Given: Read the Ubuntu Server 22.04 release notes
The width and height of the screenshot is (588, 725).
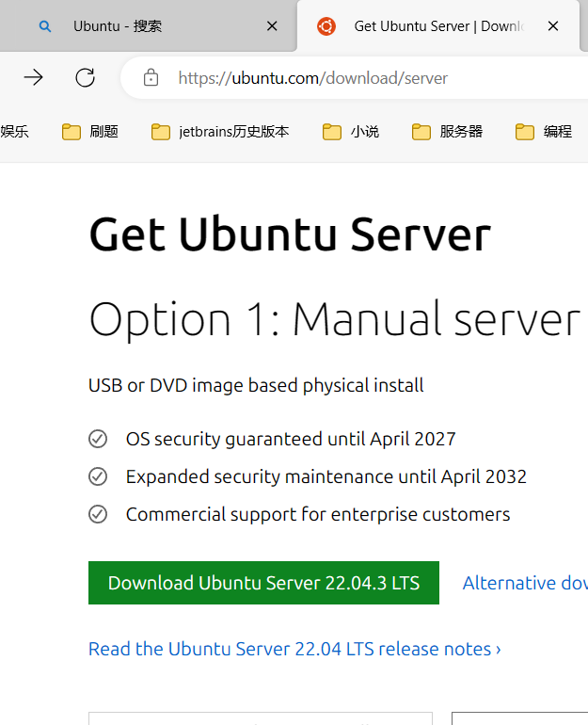Looking at the screenshot, I should point(294,649).
